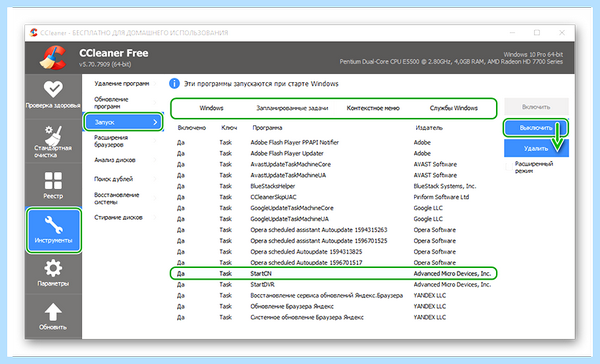Sort by Ключ column header

pos(229,127)
